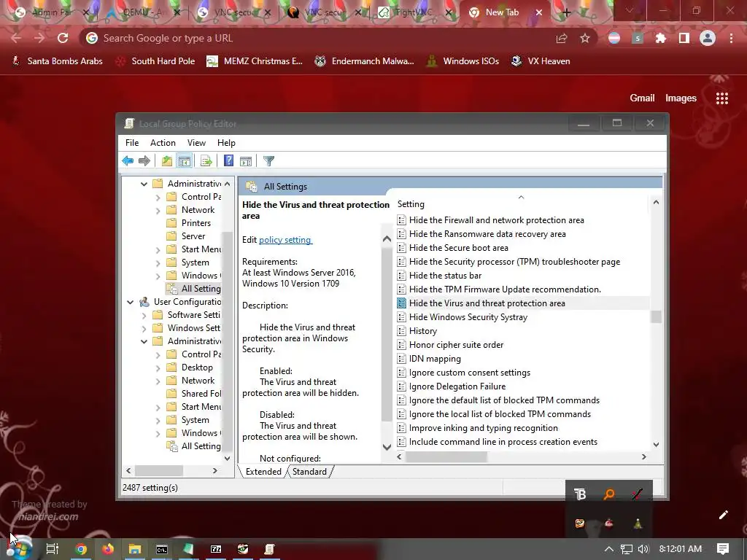Switch to the Extended tab
The width and height of the screenshot is (747, 560).
pyautogui.click(x=263, y=472)
